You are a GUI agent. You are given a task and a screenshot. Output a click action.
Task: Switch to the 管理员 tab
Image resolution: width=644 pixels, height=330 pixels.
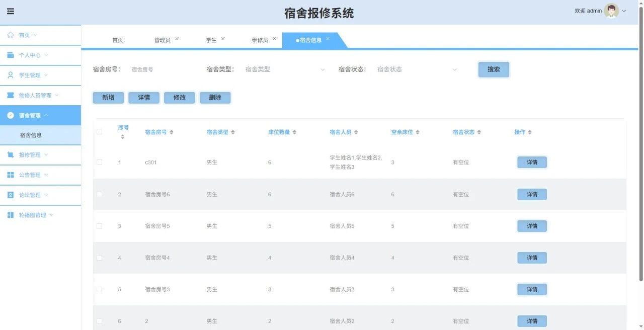pos(162,40)
